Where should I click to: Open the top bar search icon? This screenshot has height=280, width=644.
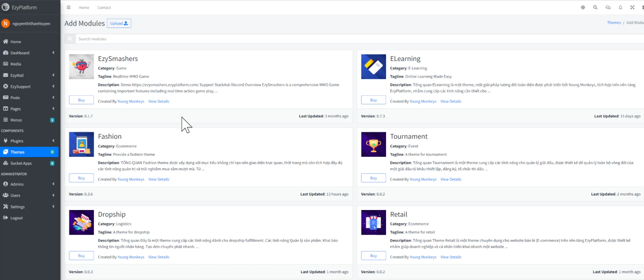point(595,7)
